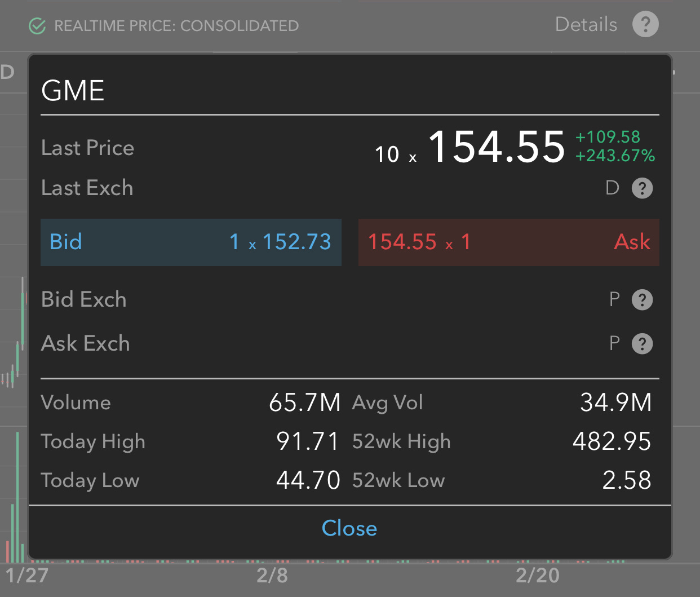The width and height of the screenshot is (700, 597).
Task: Tap REALTIME PRICE: CONSOLIDATED label
Action: pyautogui.click(x=176, y=26)
